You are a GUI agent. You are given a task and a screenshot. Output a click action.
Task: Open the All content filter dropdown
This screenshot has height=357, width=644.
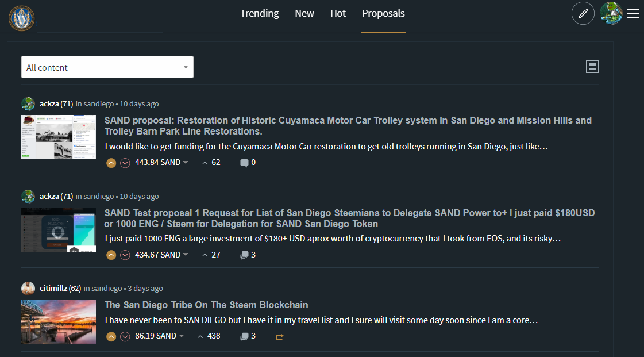click(107, 67)
